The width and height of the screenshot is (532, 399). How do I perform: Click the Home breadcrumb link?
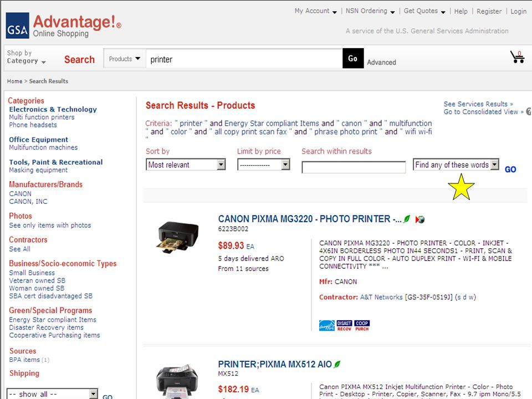pyautogui.click(x=14, y=81)
